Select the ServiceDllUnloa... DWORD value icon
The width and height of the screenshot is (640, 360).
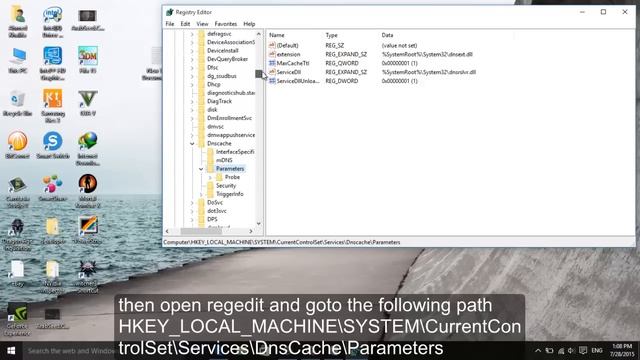point(272,81)
